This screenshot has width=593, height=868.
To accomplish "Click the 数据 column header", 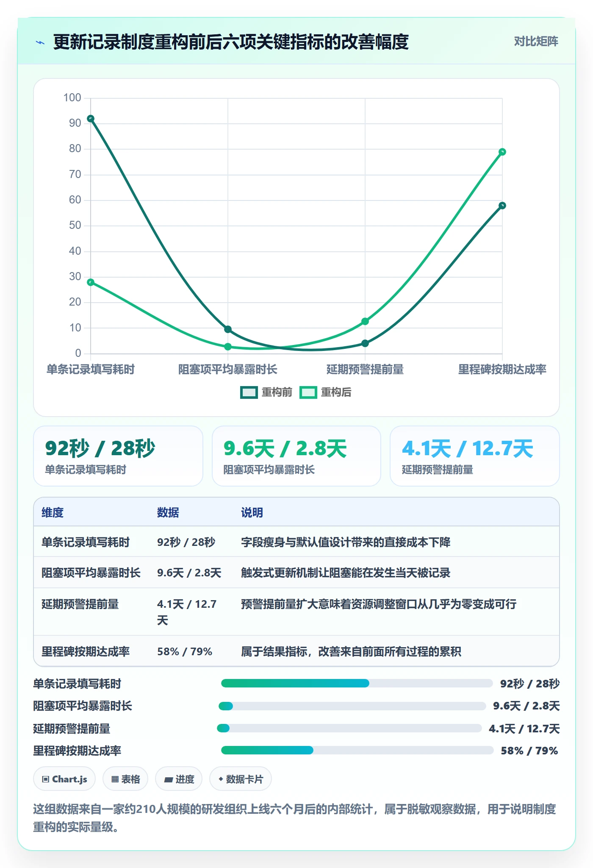I will click(168, 512).
